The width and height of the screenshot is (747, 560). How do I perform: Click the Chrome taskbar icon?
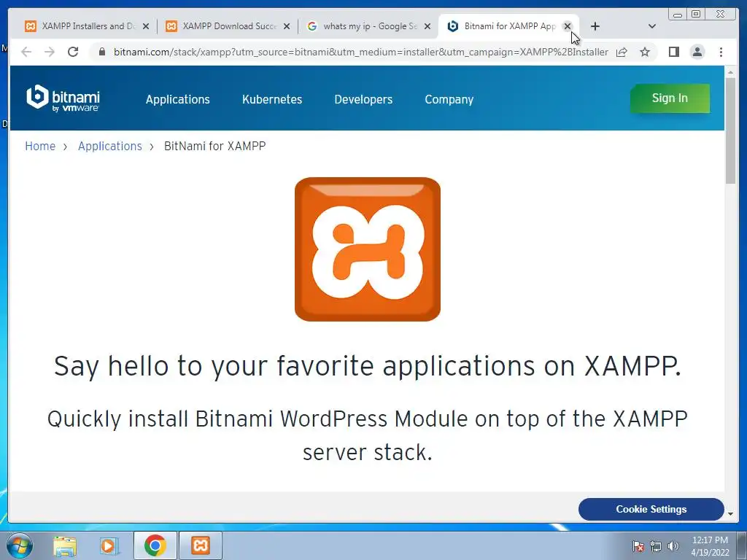pyautogui.click(x=155, y=545)
